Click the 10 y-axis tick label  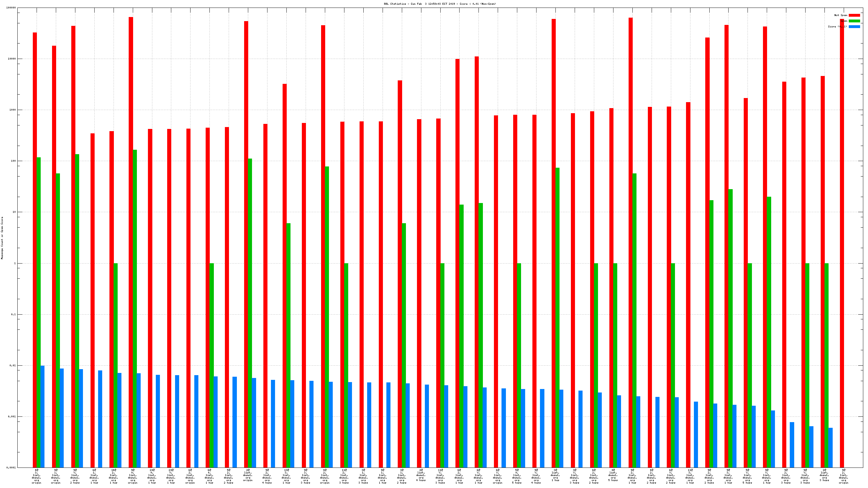tap(14, 212)
